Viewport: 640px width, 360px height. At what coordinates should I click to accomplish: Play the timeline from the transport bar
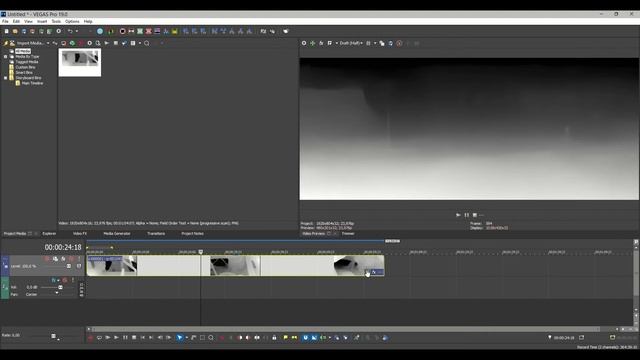pos(116,338)
